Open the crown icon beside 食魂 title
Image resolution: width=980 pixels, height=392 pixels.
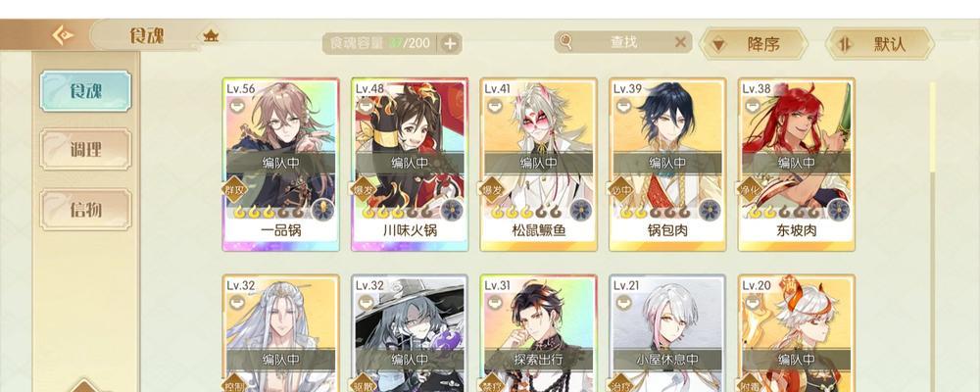211,36
